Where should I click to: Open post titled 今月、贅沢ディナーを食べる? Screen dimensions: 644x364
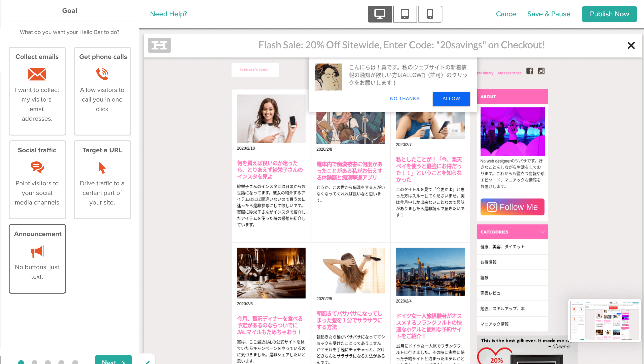270,325
